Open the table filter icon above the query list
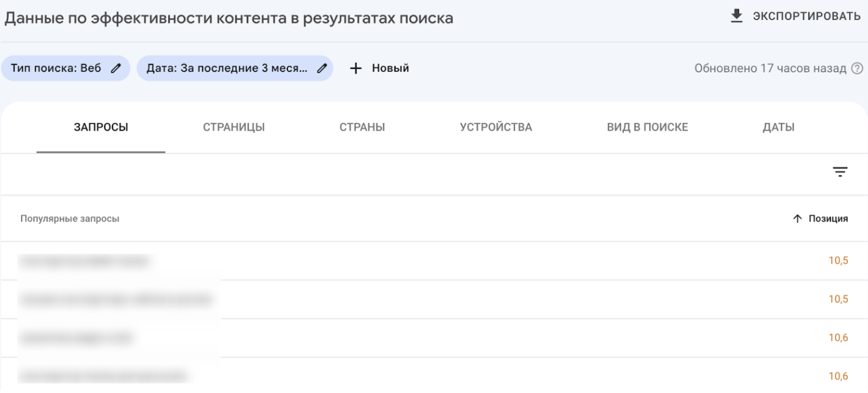The height and width of the screenshot is (393, 868). [840, 172]
